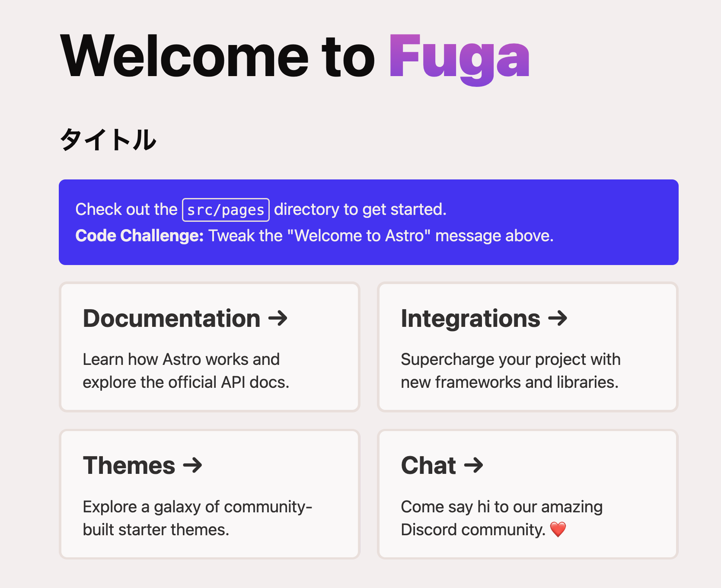Select the src/pages code badge
The height and width of the screenshot is (588, 721).
(225, 209)
